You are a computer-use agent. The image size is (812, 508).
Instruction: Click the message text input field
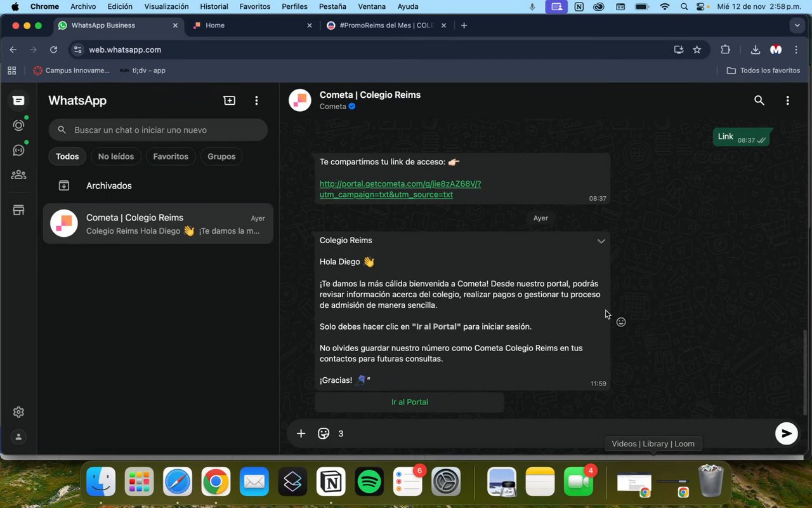click(552, 434)
